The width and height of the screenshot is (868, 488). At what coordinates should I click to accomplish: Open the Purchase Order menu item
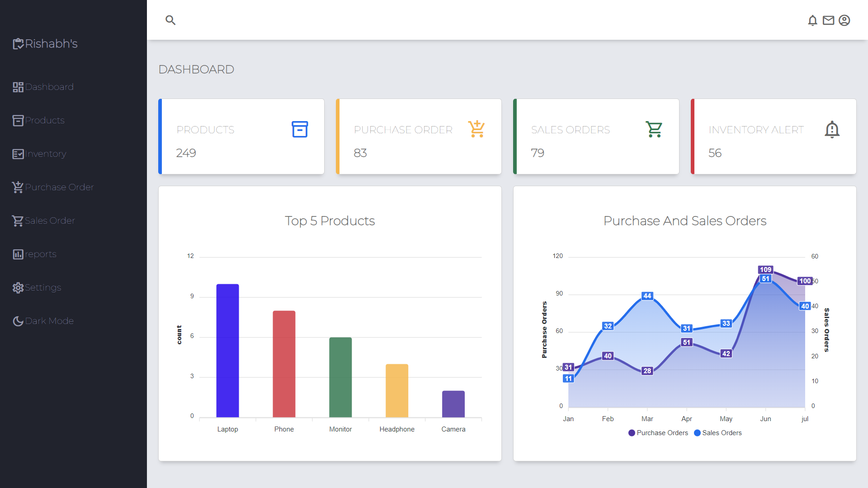(59, 187)
